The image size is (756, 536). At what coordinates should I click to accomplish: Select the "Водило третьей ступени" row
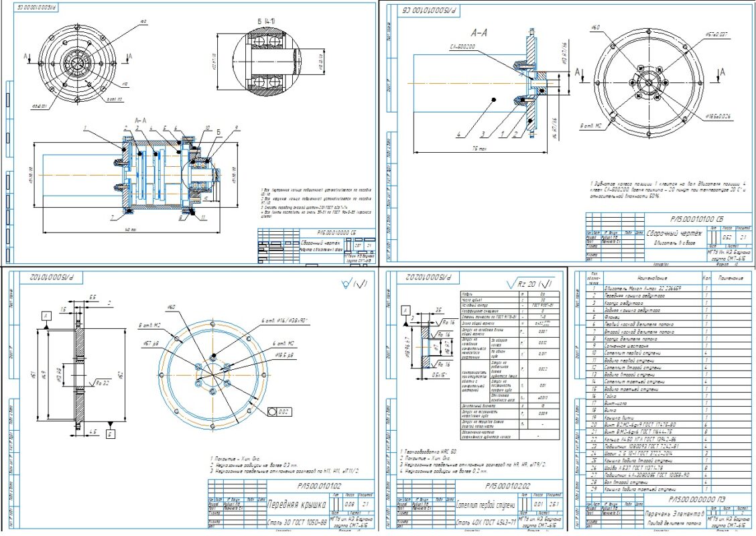668,389
